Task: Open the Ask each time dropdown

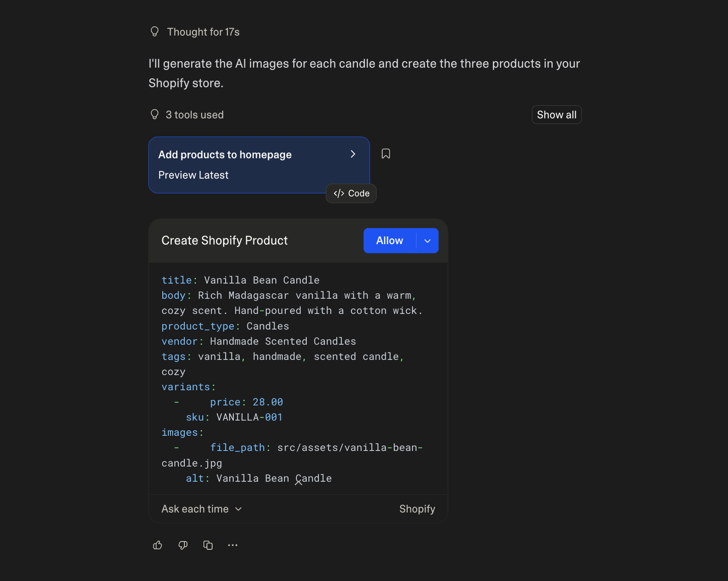Action: point(201,509)
